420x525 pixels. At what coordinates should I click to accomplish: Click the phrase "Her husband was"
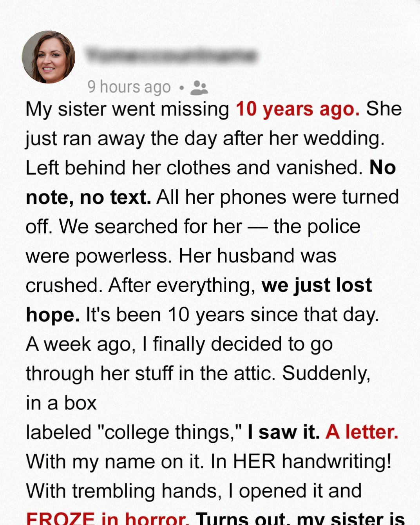coord(257,256)
